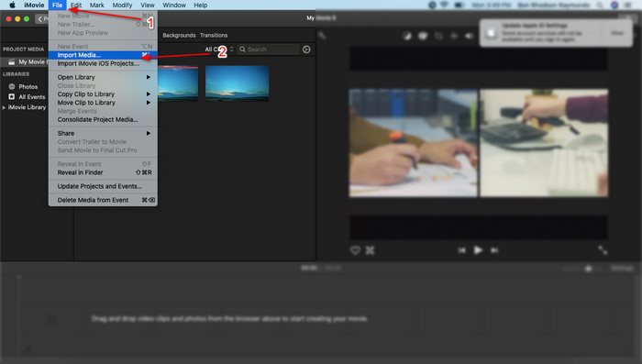642x364 pixels.
Task: Choose Import iMovie iOS Projects
Action: pos(103,63)
